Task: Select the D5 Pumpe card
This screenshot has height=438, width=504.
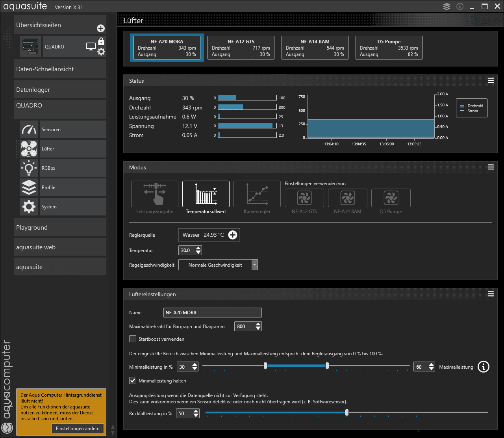Action: point(389,48)
